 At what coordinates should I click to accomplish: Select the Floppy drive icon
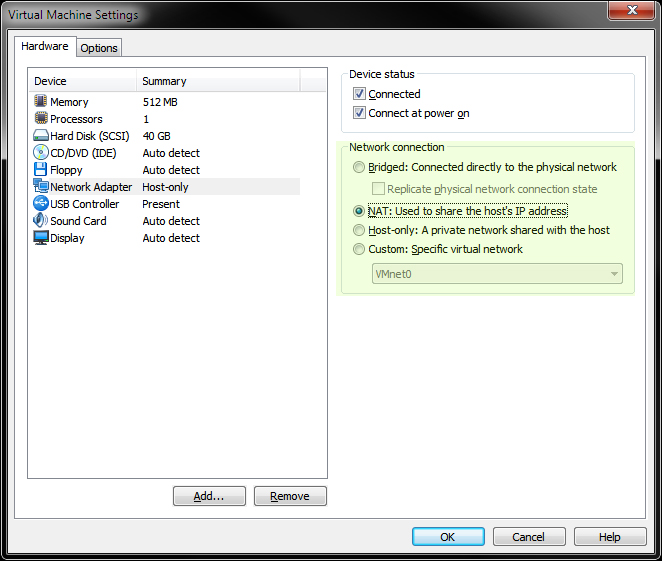[x=41, y=170]
